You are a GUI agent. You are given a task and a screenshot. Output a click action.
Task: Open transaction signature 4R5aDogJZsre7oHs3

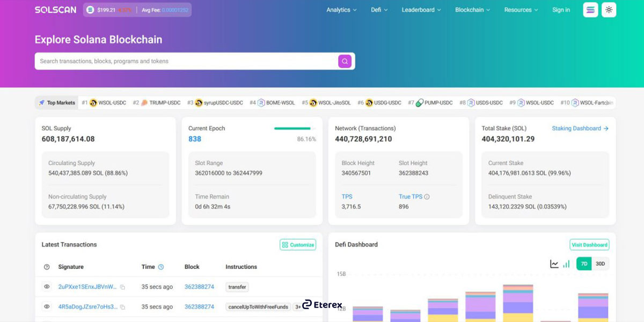pos(87,306)
